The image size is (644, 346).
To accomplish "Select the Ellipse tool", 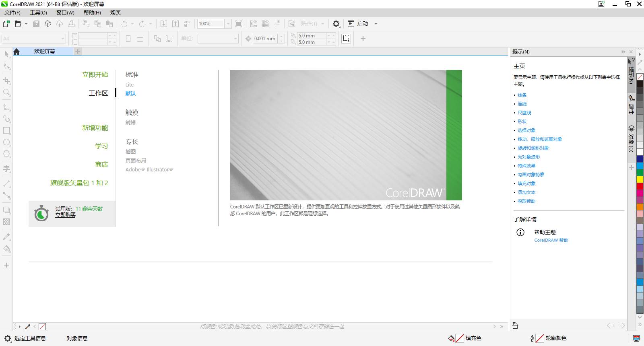I will tap(6, 142).
